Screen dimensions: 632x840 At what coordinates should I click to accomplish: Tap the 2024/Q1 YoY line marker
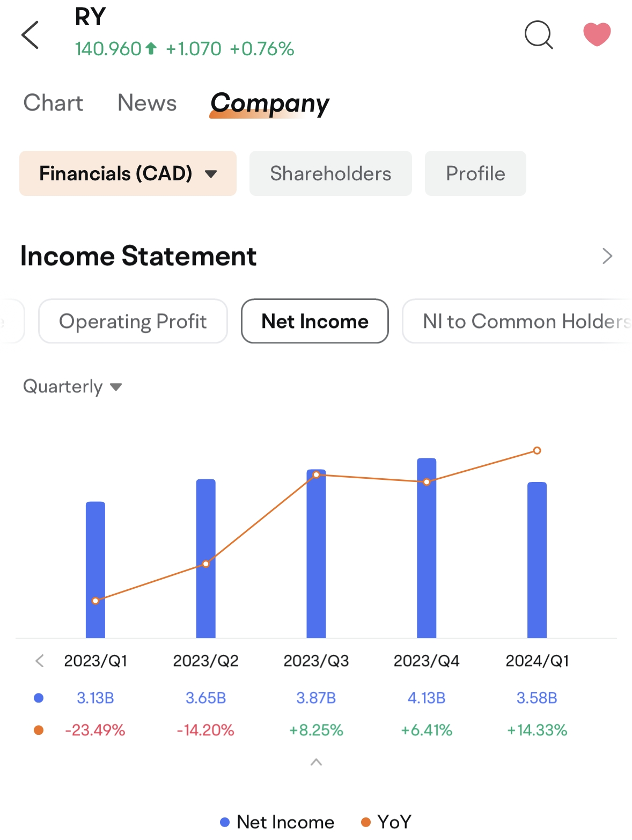point(537,450)
